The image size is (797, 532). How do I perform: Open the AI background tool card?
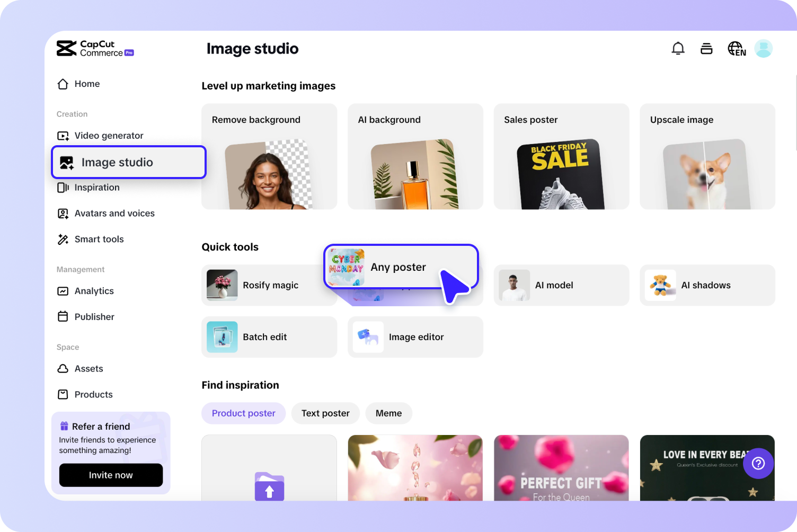(x=415, y=156)
